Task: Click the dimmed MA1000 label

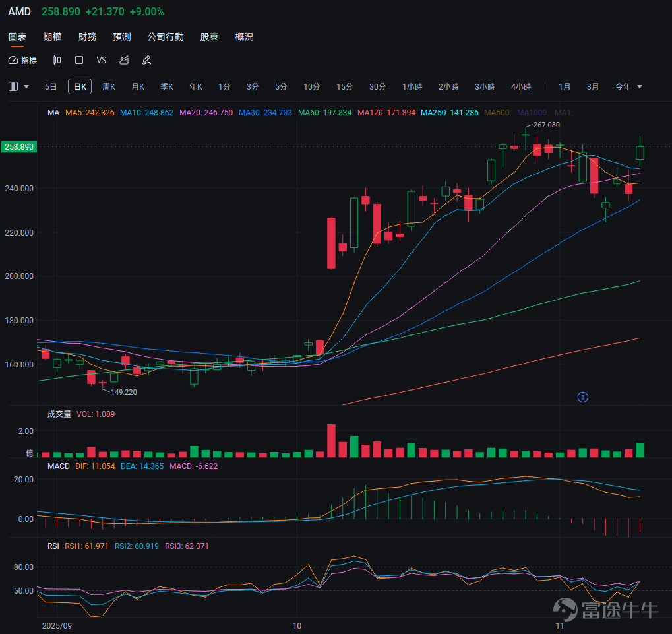Action: [x=533, y=113]
